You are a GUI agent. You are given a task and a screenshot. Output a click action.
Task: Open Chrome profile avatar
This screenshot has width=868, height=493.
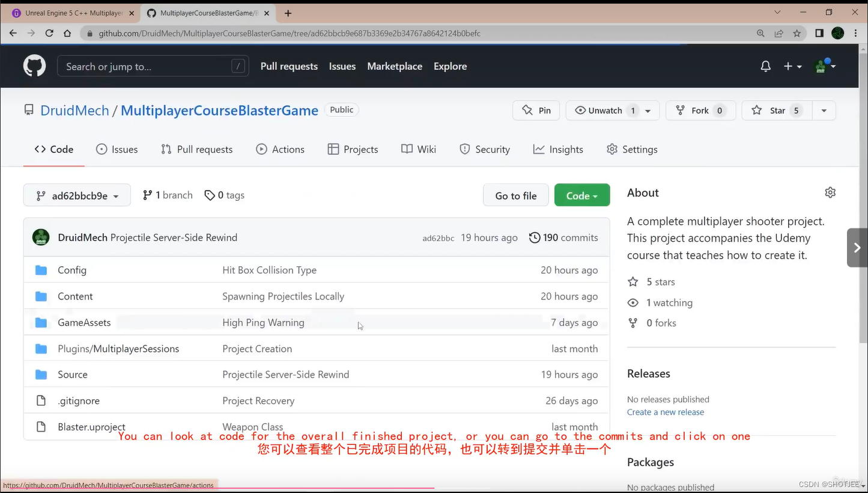pyautogui.click(x=838, y=34)
